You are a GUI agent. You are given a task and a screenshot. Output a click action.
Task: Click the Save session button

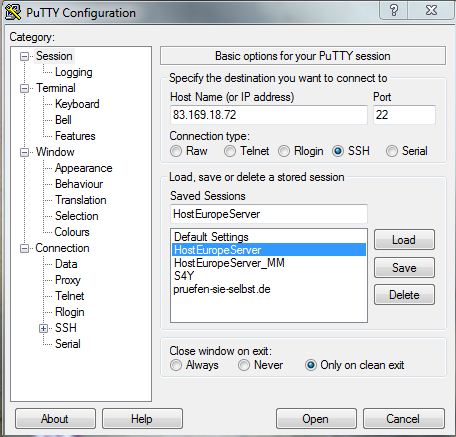404,268
